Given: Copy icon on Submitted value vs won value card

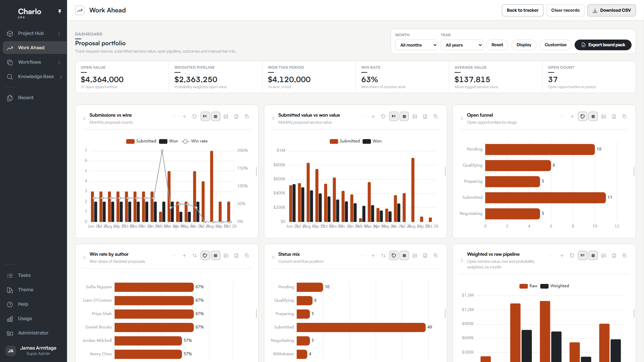Looking at the screenshot, I should [x=436, y=117].
